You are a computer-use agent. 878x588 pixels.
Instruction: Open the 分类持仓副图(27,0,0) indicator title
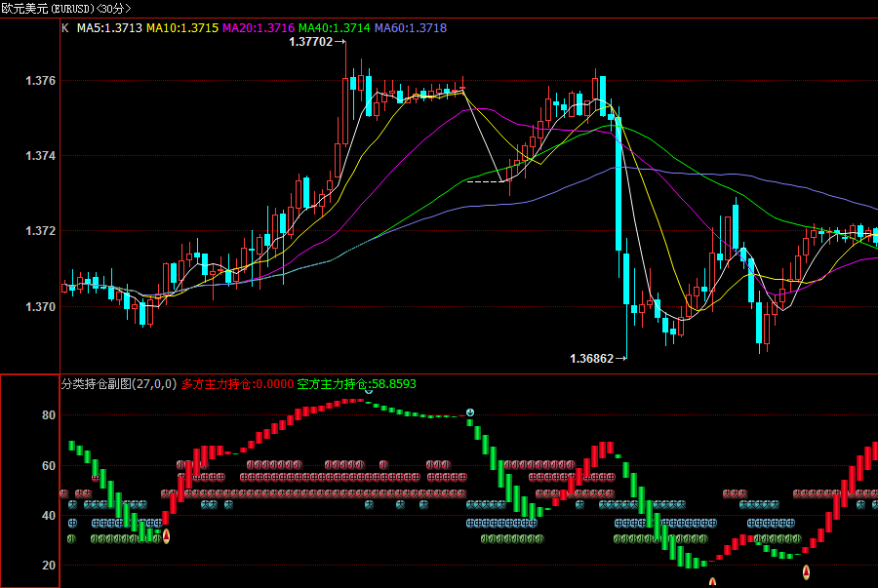pos(119,384)
